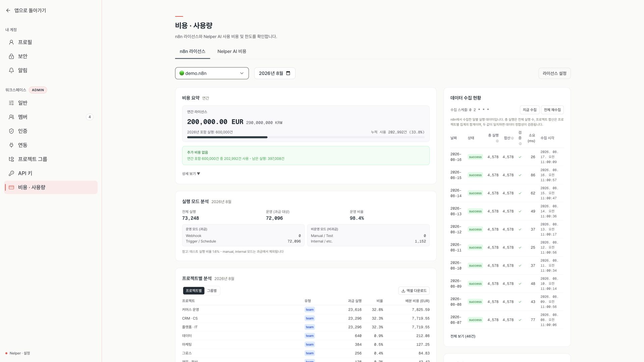Click the info icon under 검증
The height and width of the screenshot is (362, 644).
pyautogui.click(x=520, y=144)
